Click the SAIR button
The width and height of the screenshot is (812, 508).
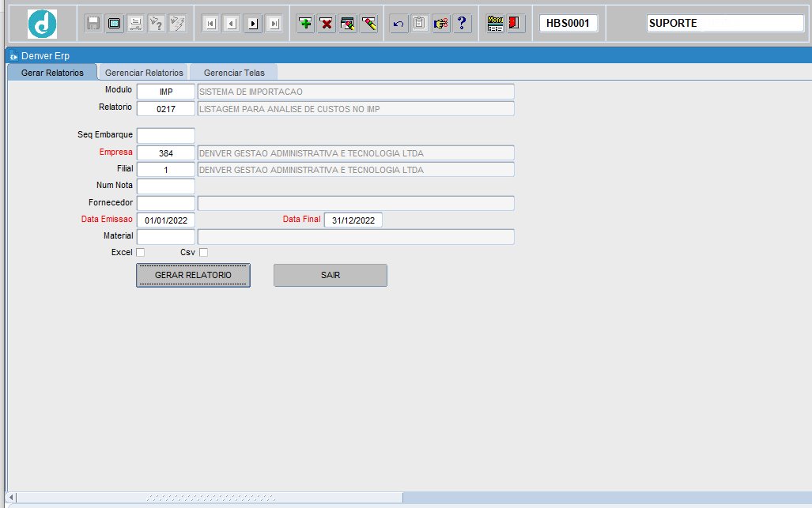[x=330, y=275]
